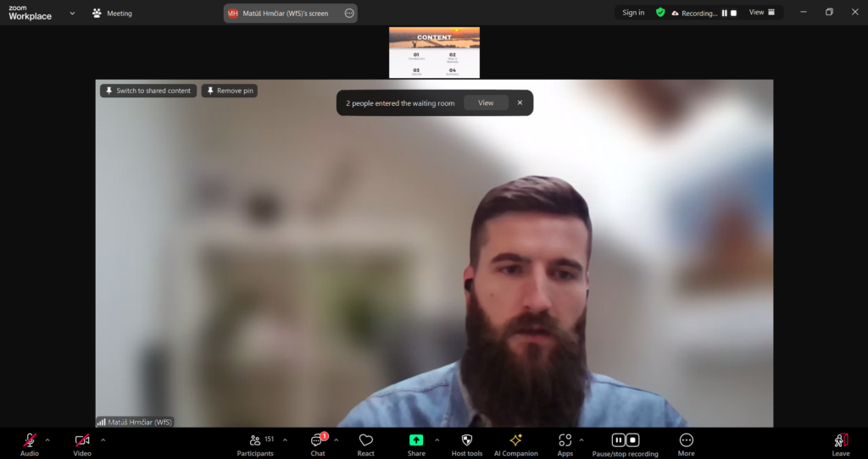Open the Chat panel icon
Image resolution: width=868 pixels, height=459 pixels.
click(x=317, y=440)
